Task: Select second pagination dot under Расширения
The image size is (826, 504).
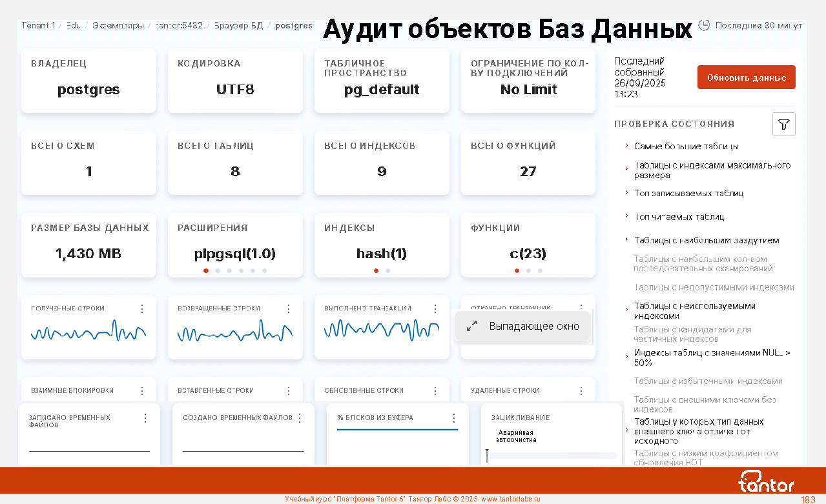Action: 218,271
